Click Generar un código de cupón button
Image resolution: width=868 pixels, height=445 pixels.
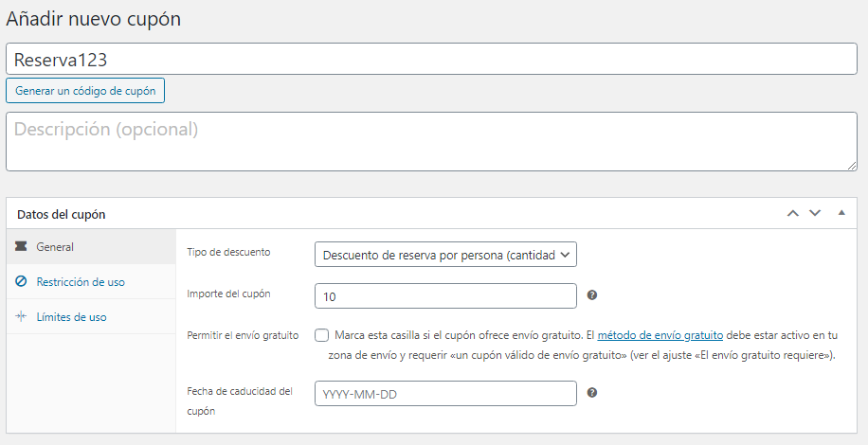[85, 91]
